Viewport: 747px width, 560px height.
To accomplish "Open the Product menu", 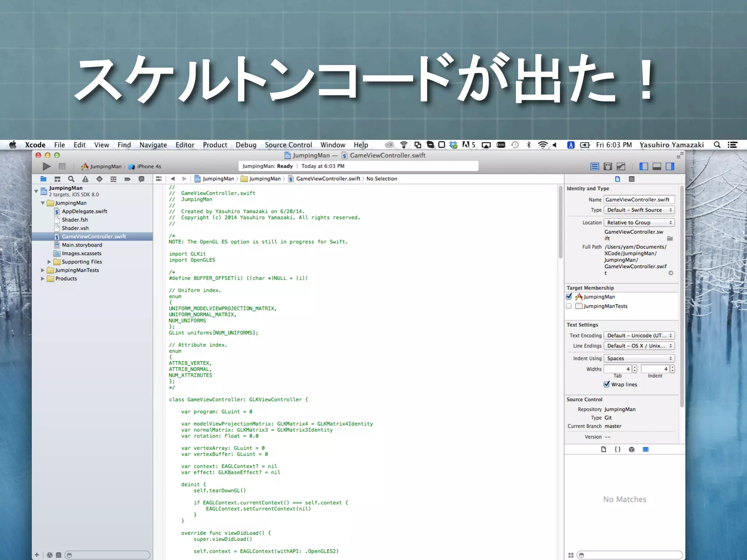I will click(x=215, y=145).
